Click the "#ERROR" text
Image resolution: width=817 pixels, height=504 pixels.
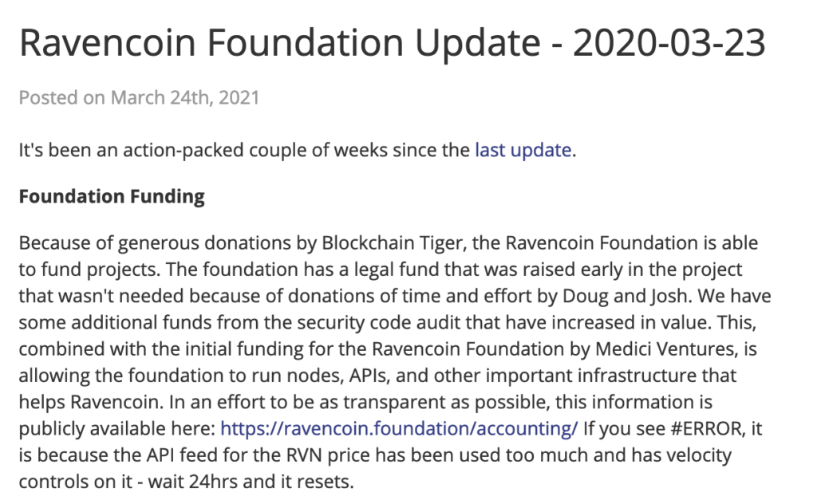(708, 428)
